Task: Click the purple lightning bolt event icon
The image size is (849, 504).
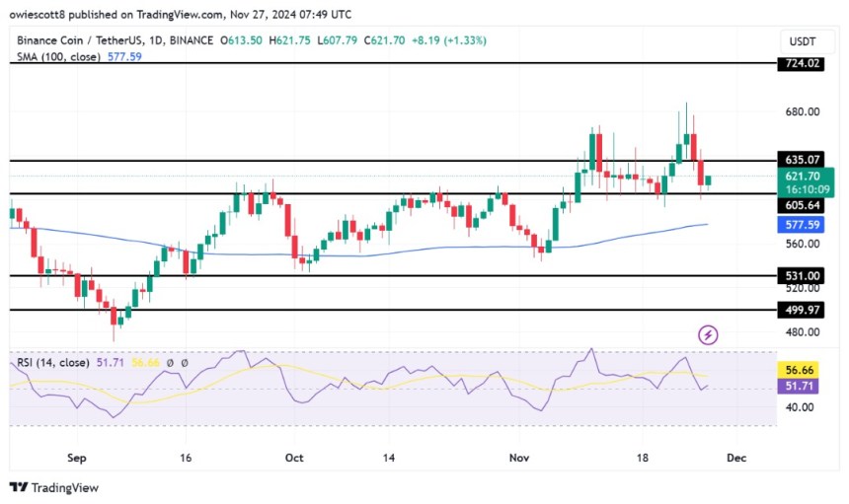Action: click(708, 335)
